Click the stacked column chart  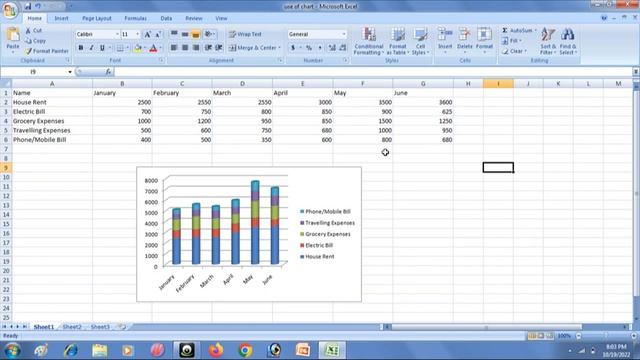pos(249,234)
